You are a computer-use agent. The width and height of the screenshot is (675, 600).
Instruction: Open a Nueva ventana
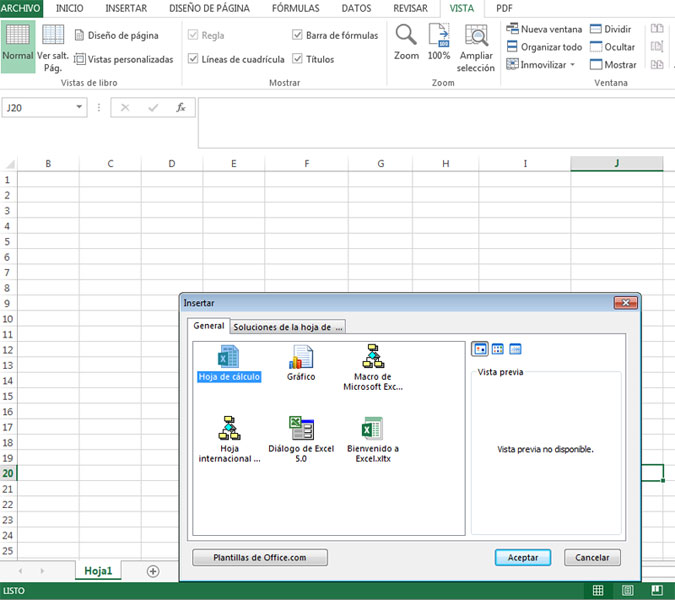click(544, 29)
